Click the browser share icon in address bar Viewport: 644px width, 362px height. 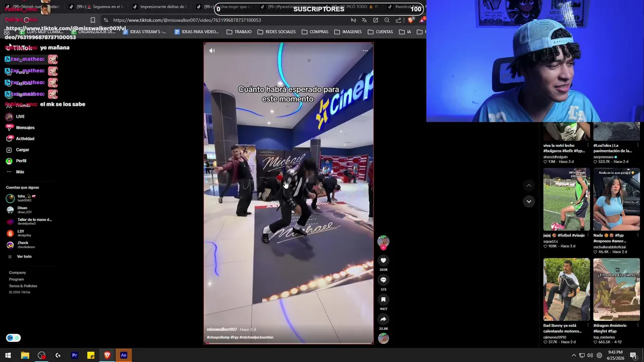coord(398,20)
